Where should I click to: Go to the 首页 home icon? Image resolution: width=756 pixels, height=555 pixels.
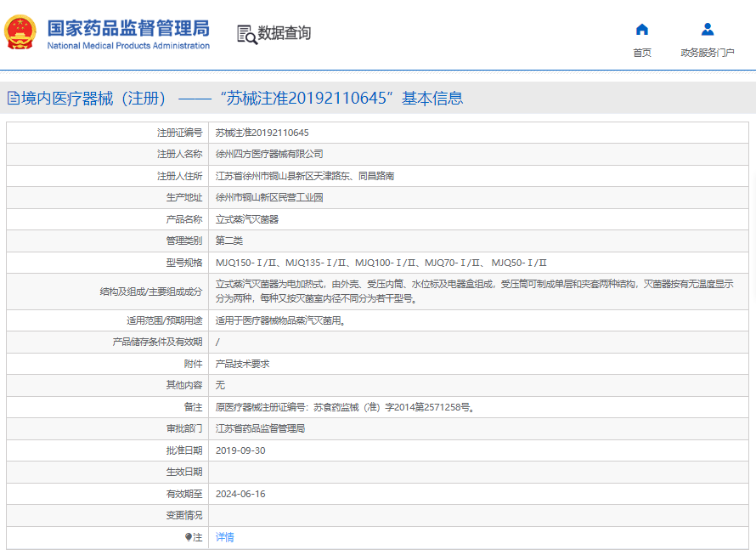(641, 30)
